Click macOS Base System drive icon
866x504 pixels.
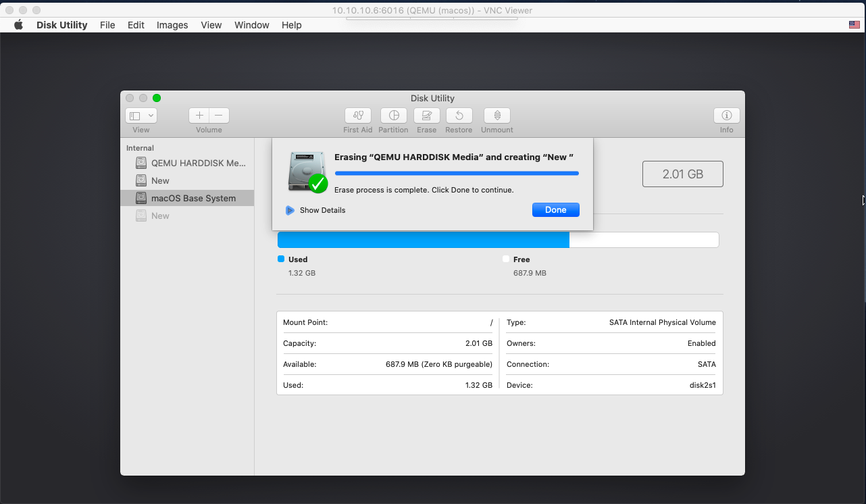141,198
